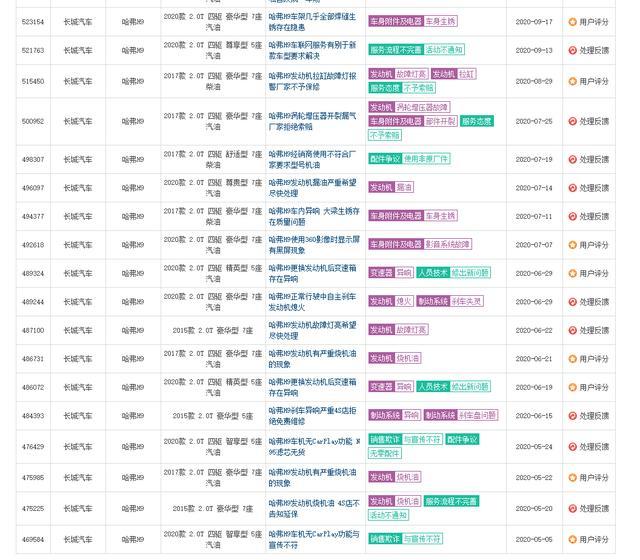The height and width of the screenshot is (560, 640).
Task: Click the date 2020-09-13
Action: (x=534, y=51)
